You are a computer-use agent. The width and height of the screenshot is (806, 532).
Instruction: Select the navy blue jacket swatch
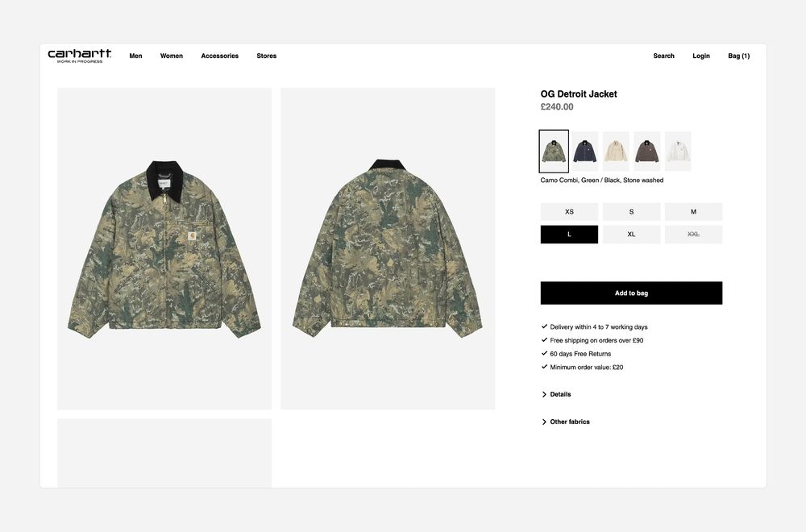tap(585, 151)
